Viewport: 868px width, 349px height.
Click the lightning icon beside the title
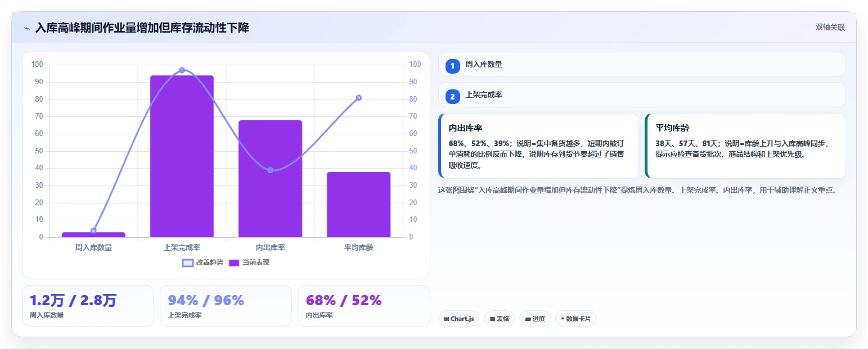tap(26, 28)
